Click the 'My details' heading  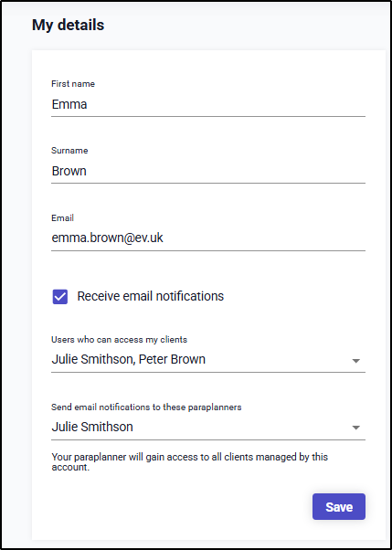[x=69, y=26]
